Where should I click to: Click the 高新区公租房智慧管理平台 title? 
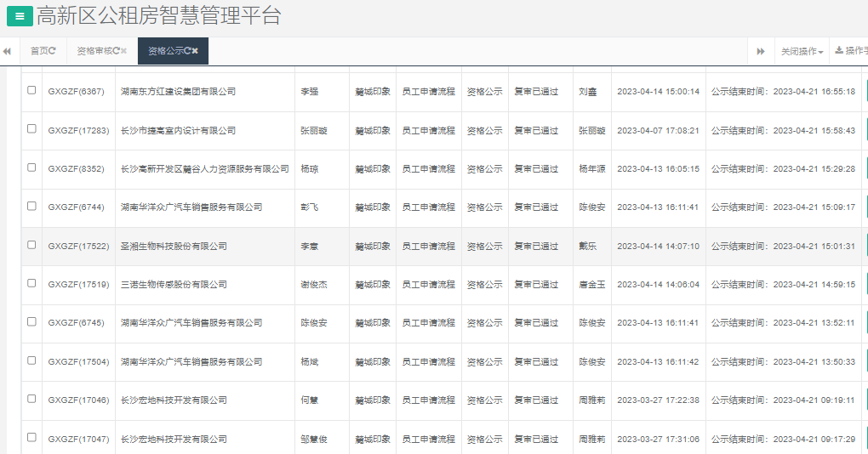159,16
